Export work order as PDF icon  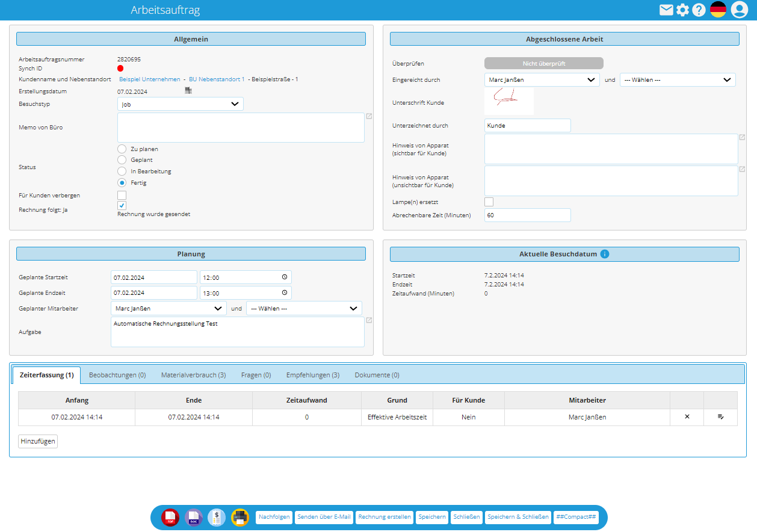(170, 518)
